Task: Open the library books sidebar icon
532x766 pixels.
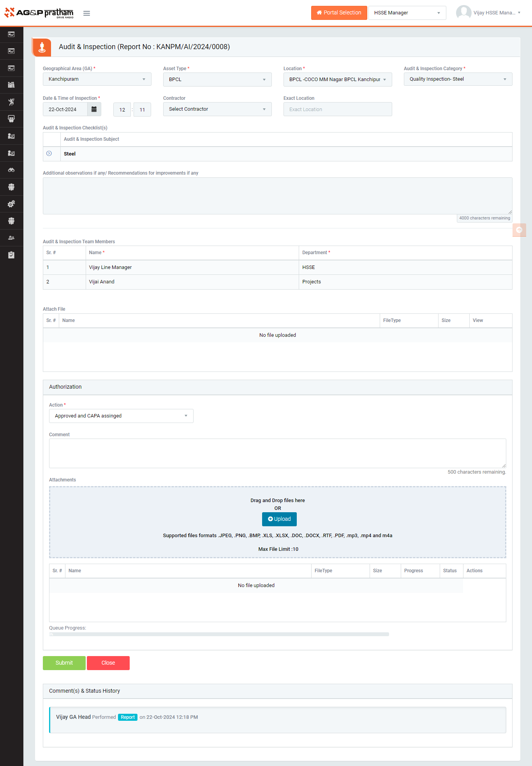Action: [x=11, y=85]
